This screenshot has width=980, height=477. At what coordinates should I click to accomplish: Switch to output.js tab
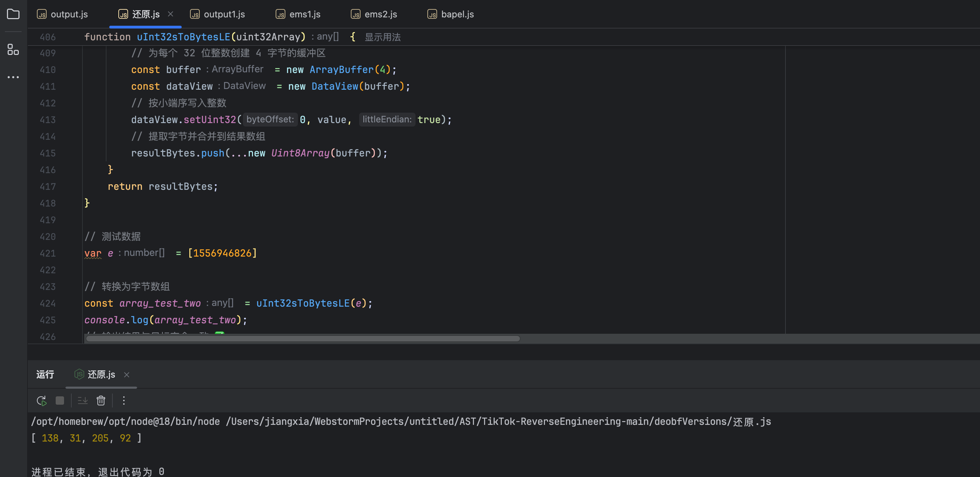click(x=62, y=15)
